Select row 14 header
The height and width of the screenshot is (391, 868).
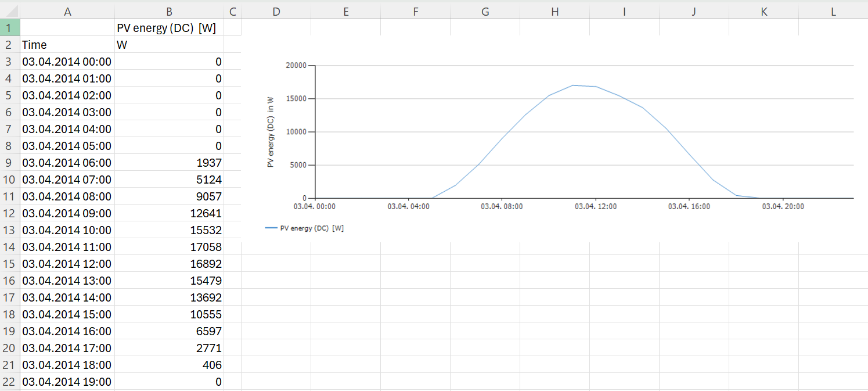coord(10,247)
